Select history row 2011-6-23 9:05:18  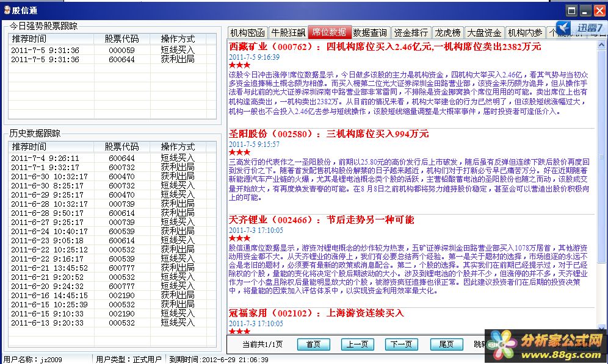(x=112, y=240)
